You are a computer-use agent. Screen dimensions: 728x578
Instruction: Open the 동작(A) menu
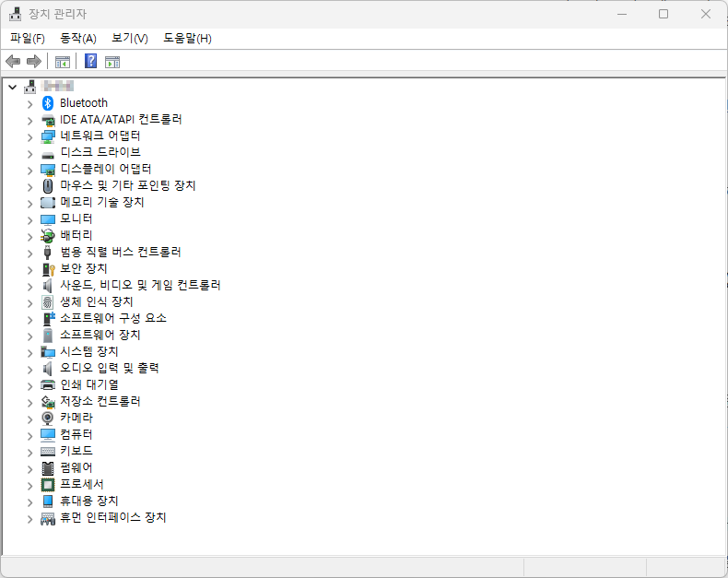(78, 38)
